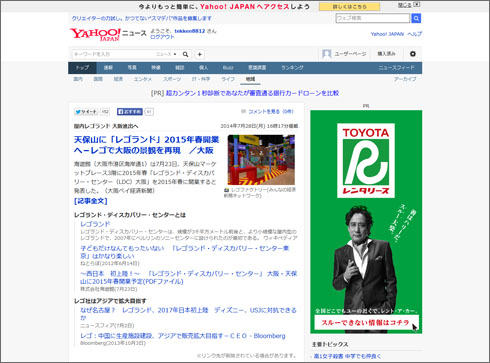Click the comment bubble icon
Screen dimensions: 490x363
[243, 111]
